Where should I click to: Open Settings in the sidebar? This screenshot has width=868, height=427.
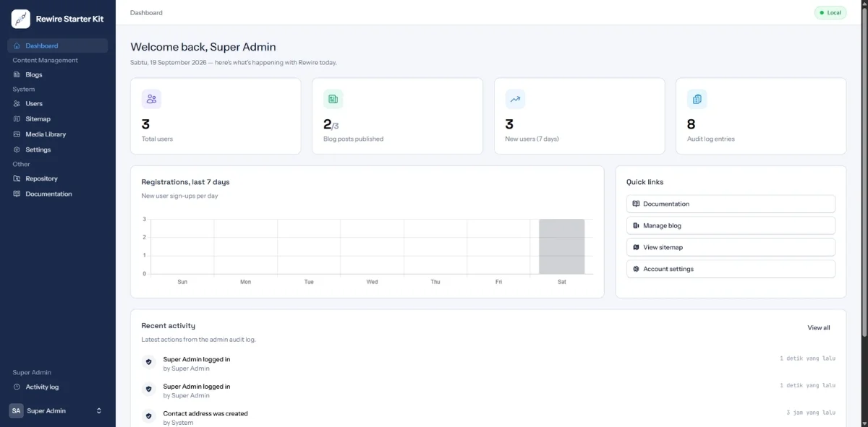tap(58, 150)
